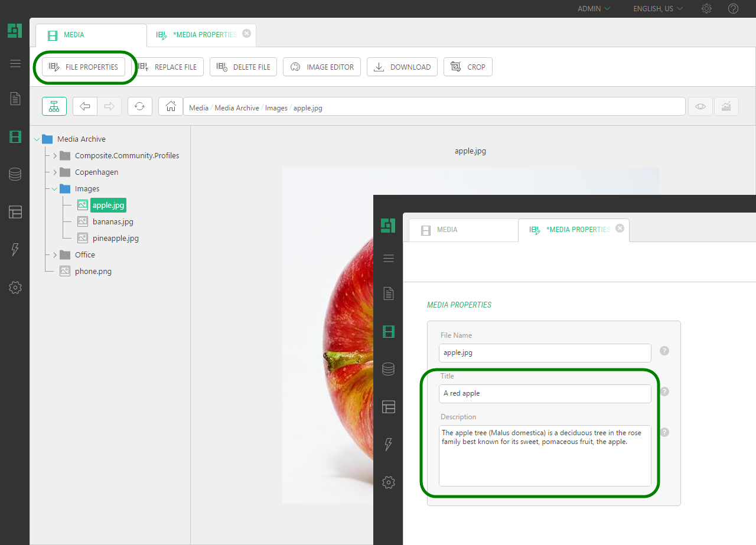Open the ENGLISH, US language dropdown
The image size is (756, 545).
(x=658, y=9)
